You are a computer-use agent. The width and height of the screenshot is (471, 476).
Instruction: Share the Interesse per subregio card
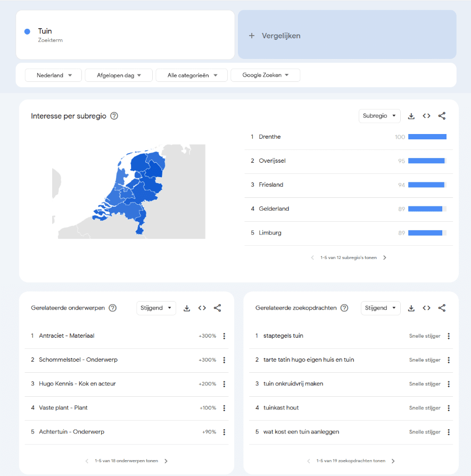(x=442, y=116)
